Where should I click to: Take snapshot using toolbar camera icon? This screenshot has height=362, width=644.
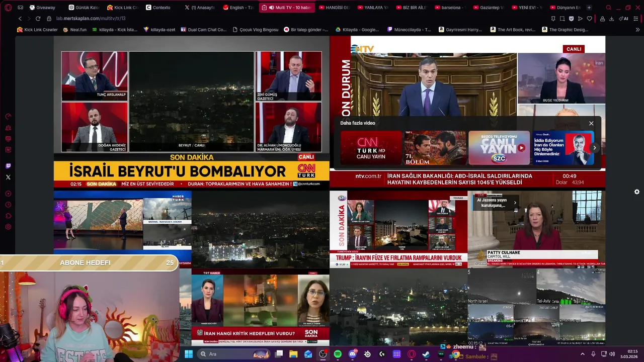pos(562,19)
